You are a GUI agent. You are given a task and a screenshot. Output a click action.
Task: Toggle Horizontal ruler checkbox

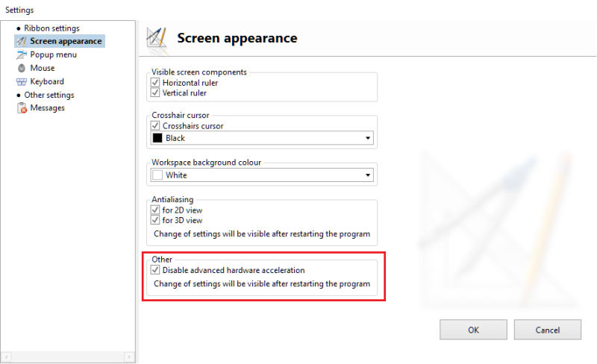pyautogui.click(x=155, y=82)
